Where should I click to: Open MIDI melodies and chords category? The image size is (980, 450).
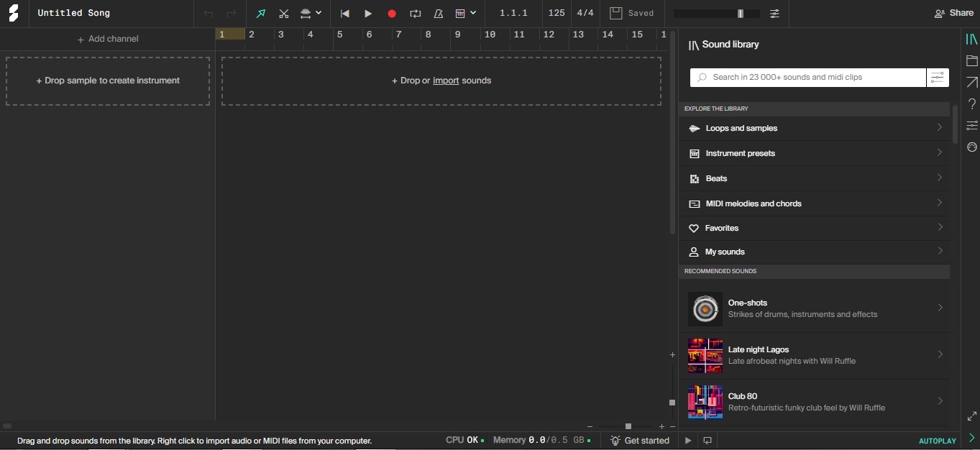pyautogui.click(x=814, y=203)
